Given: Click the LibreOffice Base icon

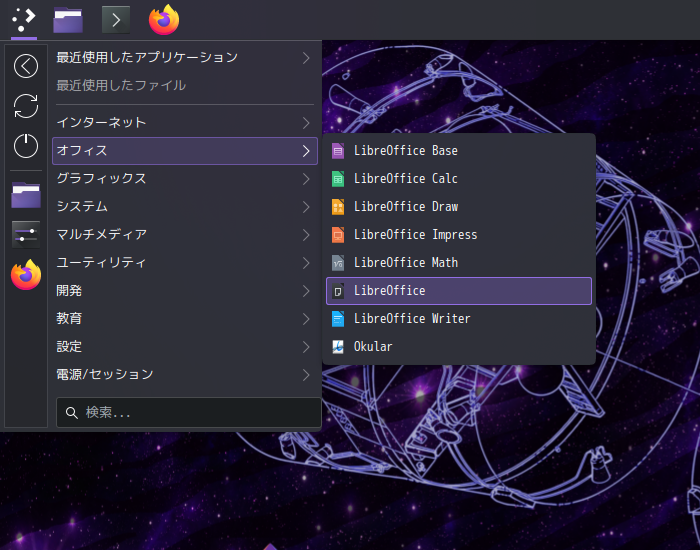Looking at the screenshot, I should coord(338,151).
